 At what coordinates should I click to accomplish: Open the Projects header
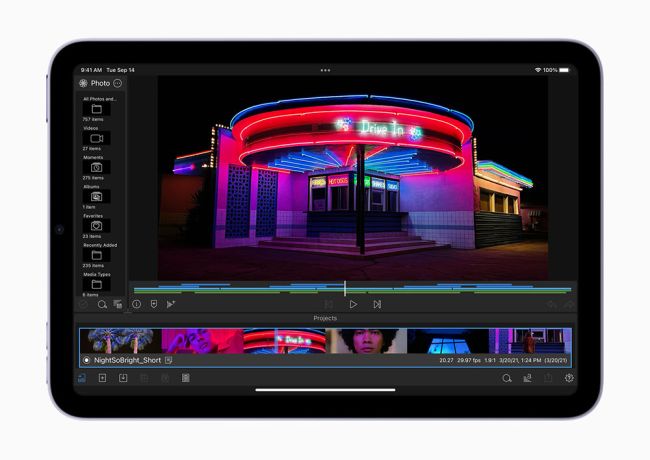pyautogui.click(x=325, y=318)
